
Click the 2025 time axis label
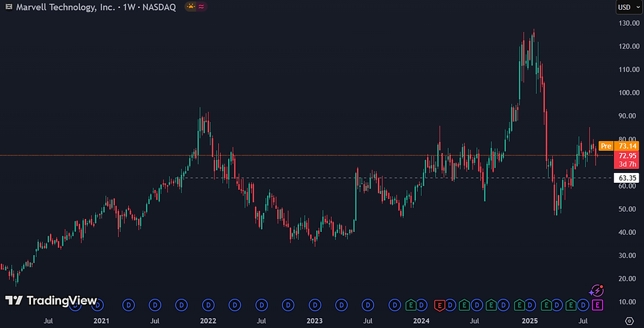point(530,321)
